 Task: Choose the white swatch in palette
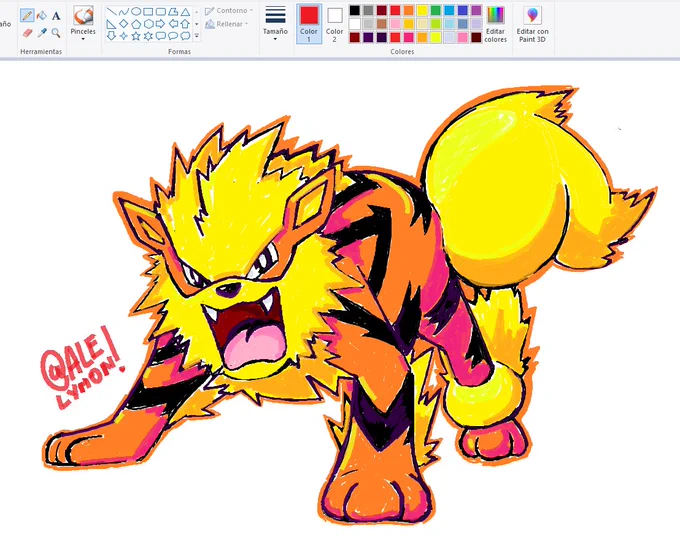click(x=355, y=23)
